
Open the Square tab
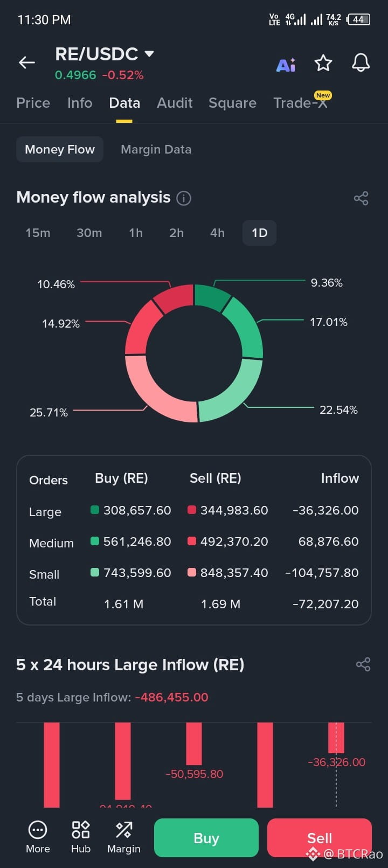click(232, 103)
